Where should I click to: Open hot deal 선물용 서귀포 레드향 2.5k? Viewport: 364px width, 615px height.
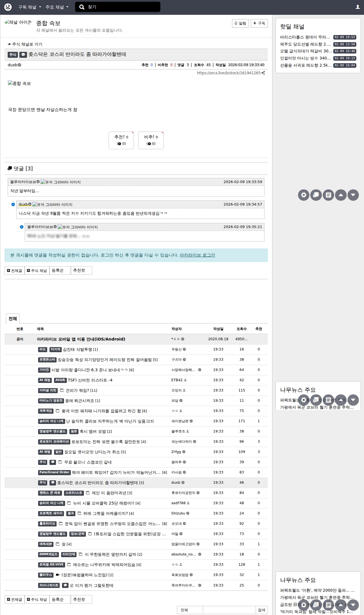(306, 65)
